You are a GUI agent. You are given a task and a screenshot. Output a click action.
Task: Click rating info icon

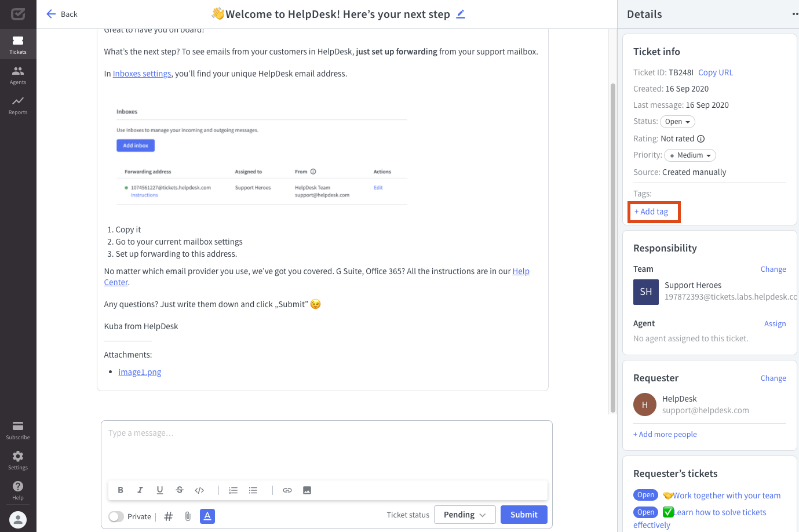point(701,139)
